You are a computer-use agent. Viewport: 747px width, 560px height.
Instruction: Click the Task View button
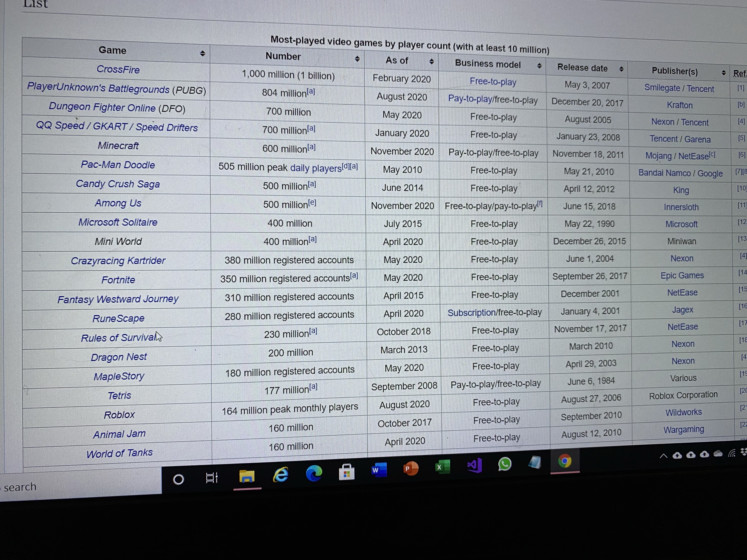[x=212, y=478]
